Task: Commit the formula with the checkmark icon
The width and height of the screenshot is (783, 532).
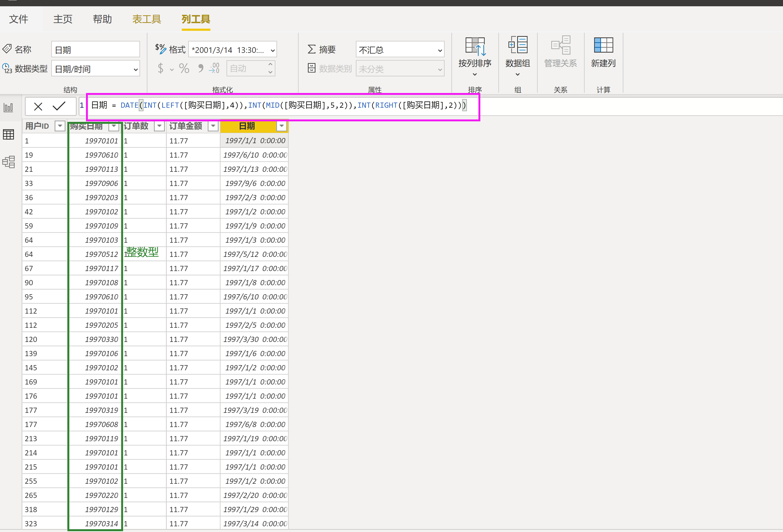Action: [x=59, y=106]
